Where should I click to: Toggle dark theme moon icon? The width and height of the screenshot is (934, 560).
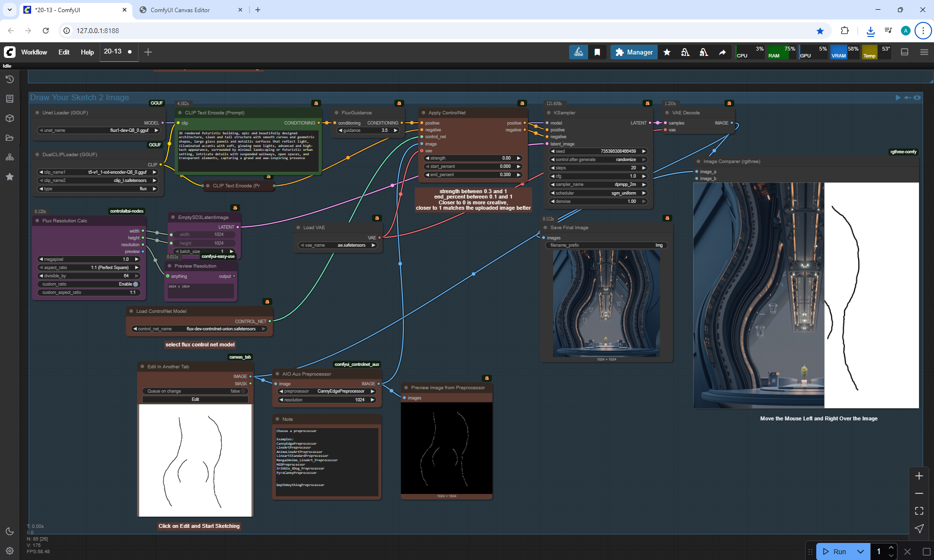(x=10, y=531)
